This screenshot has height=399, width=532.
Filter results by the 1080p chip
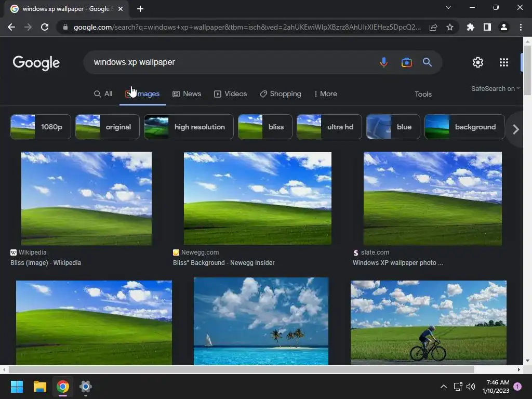pyautogui.click(x=41, y=127)
